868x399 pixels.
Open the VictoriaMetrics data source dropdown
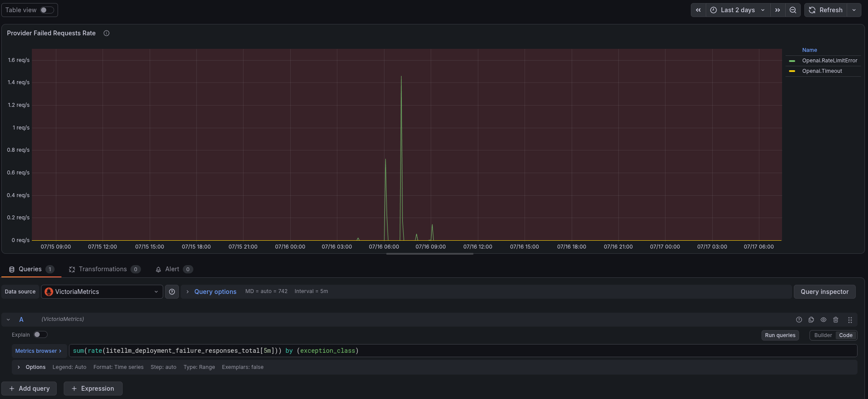[x=102, y=292]
